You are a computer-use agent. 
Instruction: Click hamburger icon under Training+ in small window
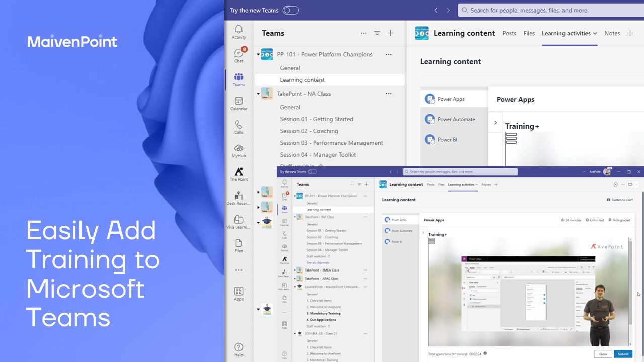tap(431, 241)
